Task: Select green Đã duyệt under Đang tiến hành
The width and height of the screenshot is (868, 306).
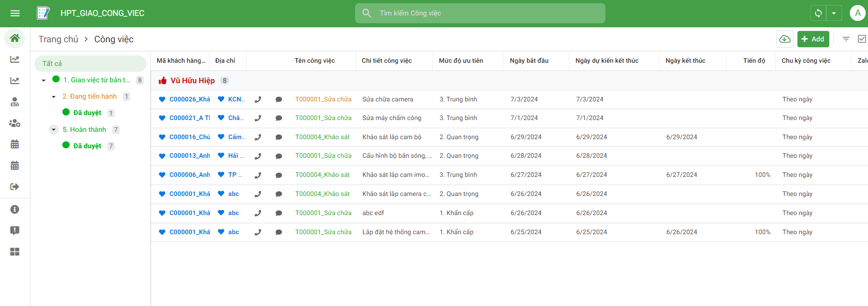Action: click(x=87, y=113)
